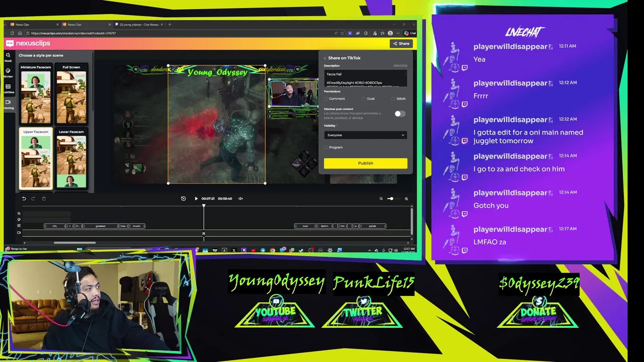Click the timeline horizontal scrollbar
The height and width of the screenshot is (362, 644).
74,243
